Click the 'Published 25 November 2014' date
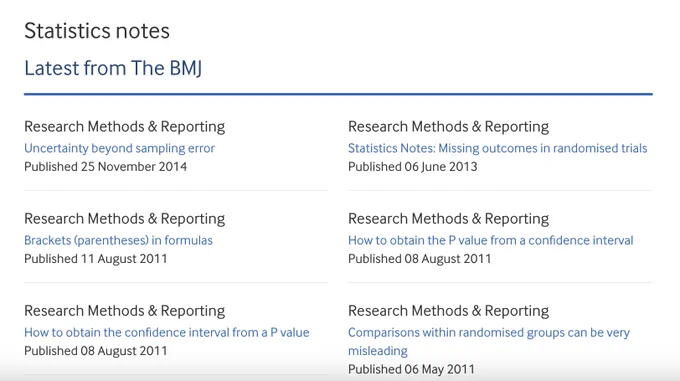 coord(105,167)
